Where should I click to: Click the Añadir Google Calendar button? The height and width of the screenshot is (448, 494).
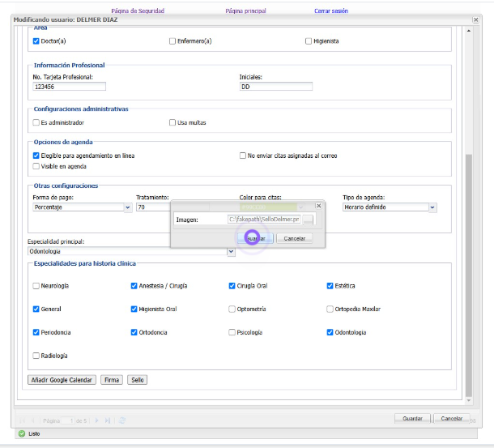(x=62, y=380)
